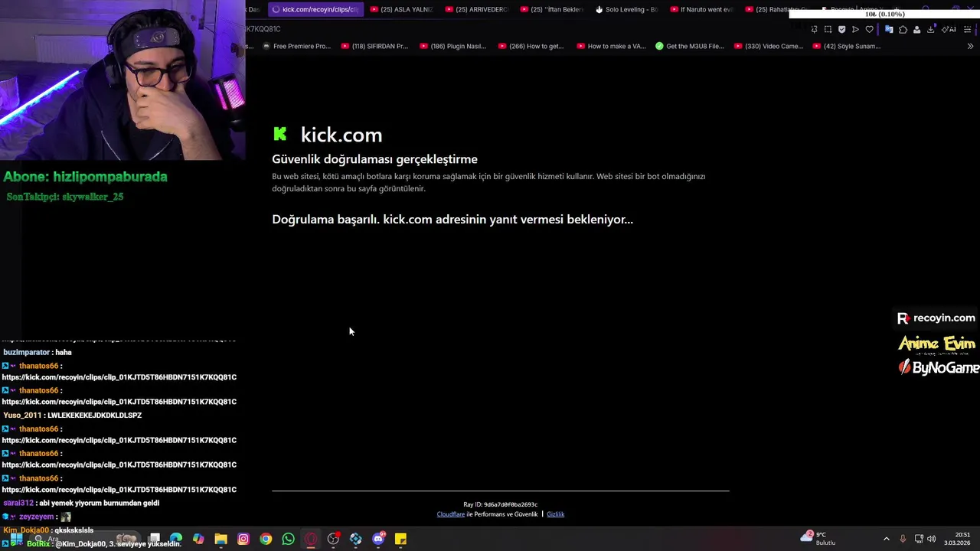Image resolution: width=980 pixels, height=551 pixels.
Task: Open the translate extension icon
Action: (889, 29)
